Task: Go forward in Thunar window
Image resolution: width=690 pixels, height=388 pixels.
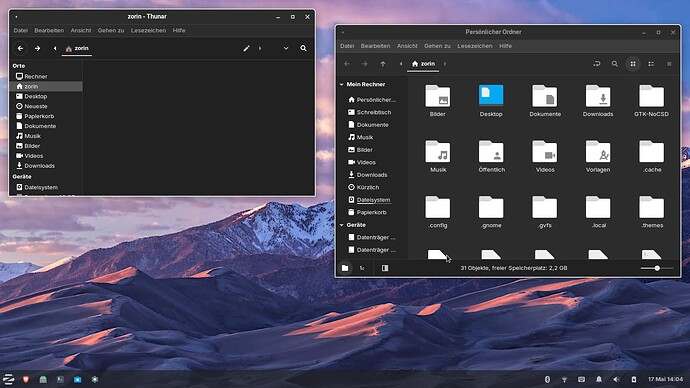Action: tap(37, 48)
